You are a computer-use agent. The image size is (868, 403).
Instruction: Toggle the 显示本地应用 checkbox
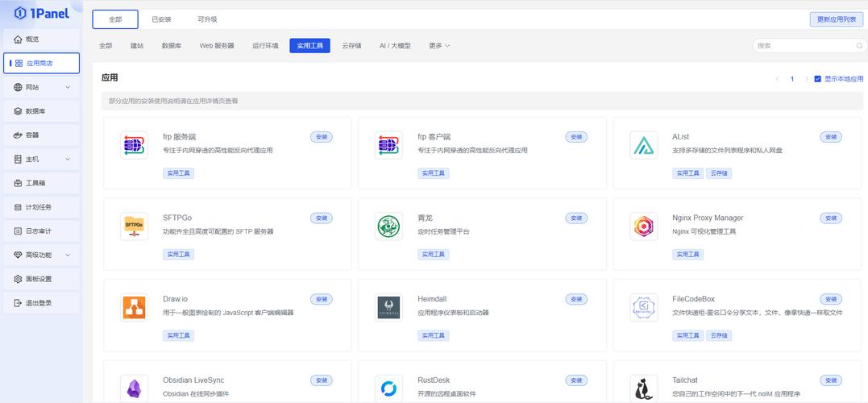[818, 79]
